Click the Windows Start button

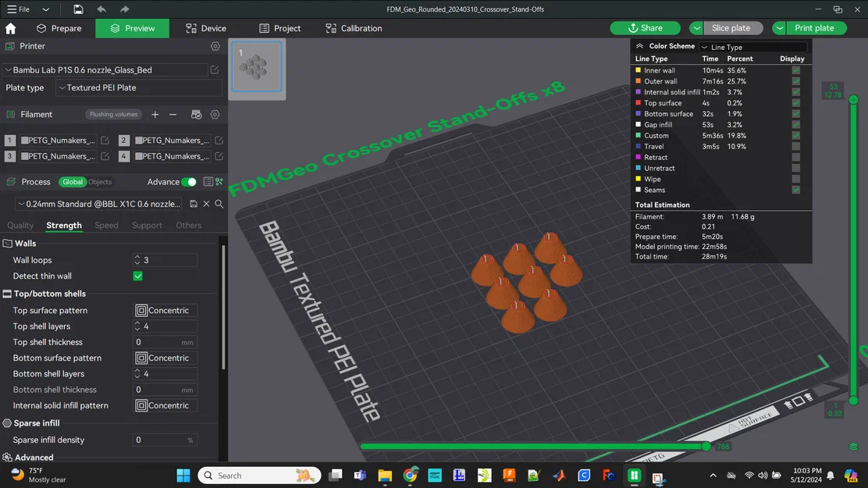183,476
